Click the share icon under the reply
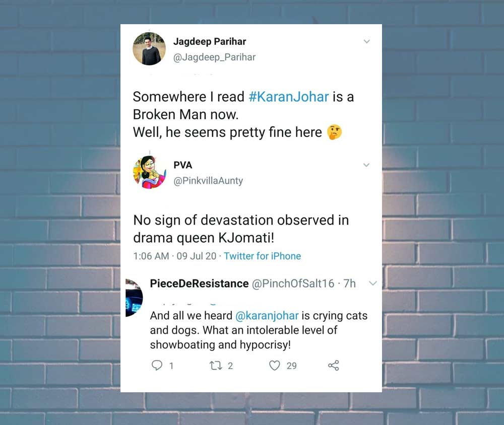Image resolution: width=504 pixels, height=425 pixels. (x=333, y=366)
